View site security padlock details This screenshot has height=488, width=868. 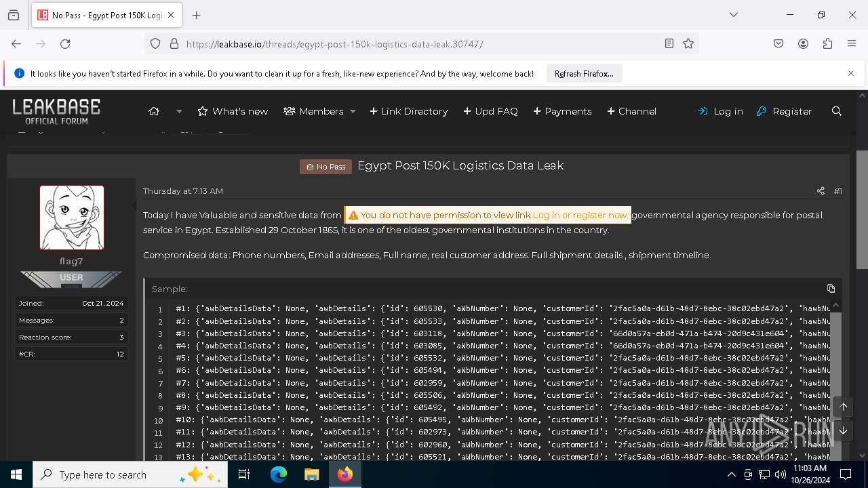pyautogui.click(x=174, y=43)
